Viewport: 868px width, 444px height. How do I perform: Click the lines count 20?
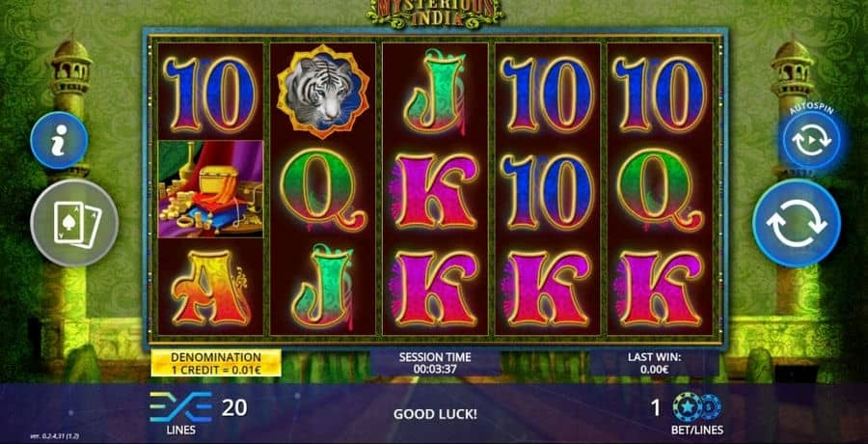tap(234, 408)
